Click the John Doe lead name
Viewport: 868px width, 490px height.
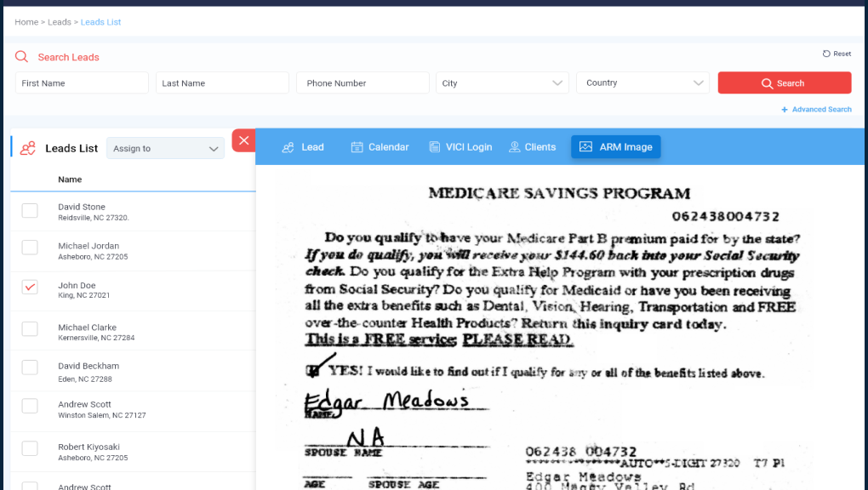(77, 285)
